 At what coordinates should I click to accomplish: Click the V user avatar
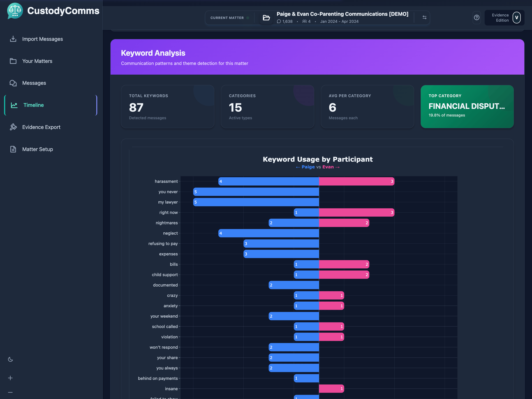point(517,18)
